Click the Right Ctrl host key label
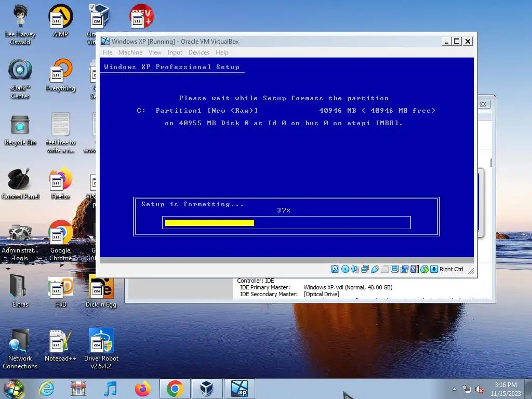The width and height of the screenshot is (532, 399). click(451, 269)
